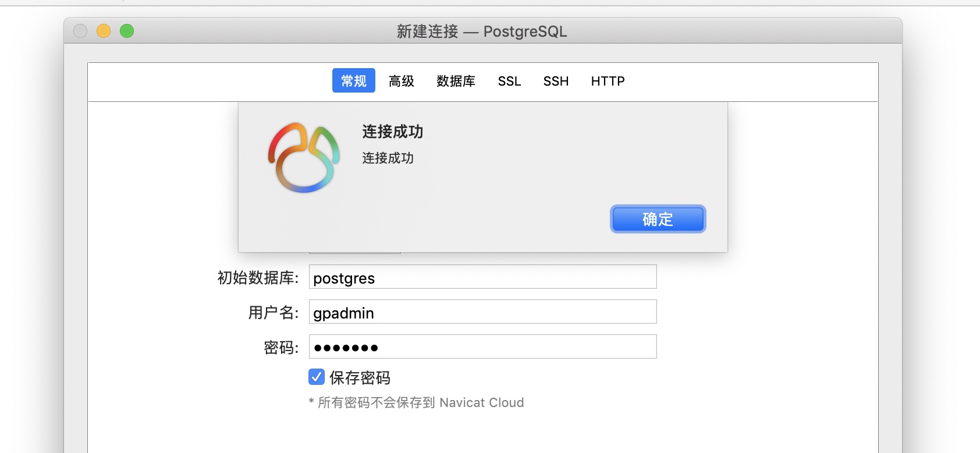Select the SSL tab

tap(509, 81)
